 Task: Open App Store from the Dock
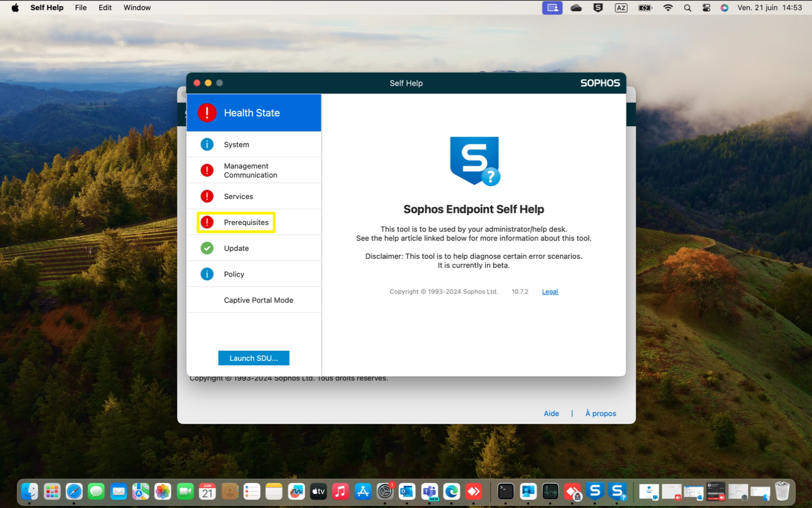(363, 492)
